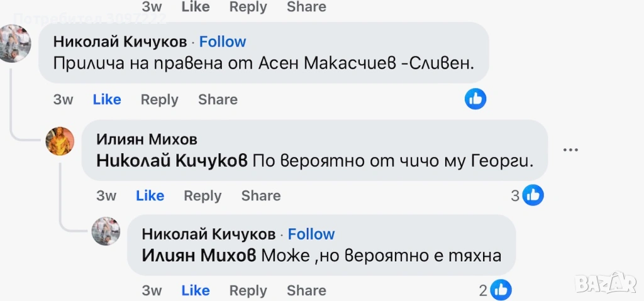Follow Николай Кичуков from the top comment
This screenshot has width=644, height=301.
223,42
